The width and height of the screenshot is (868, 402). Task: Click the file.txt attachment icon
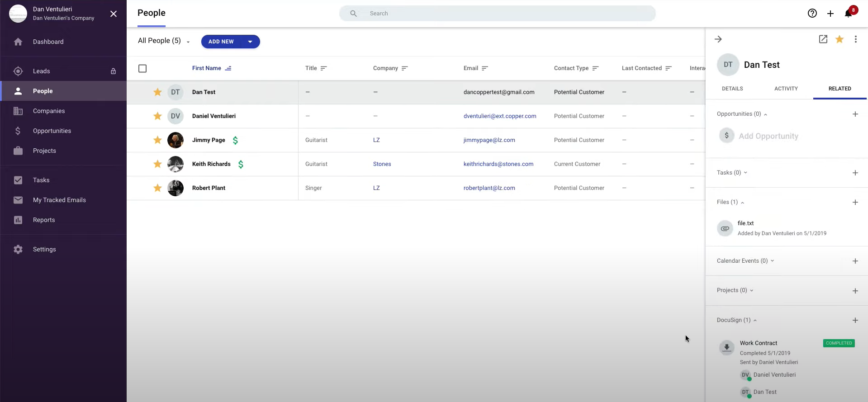[725, 228]
